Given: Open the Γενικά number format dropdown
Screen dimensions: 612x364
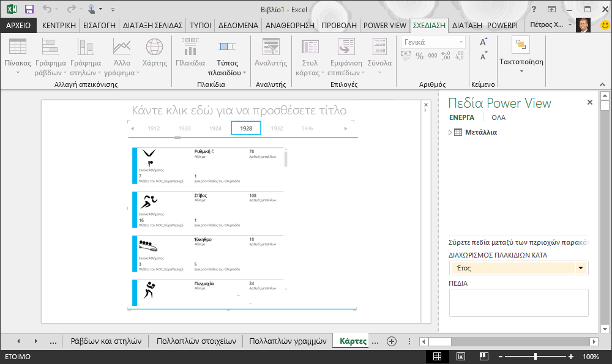Looking at the screenshot, I should pyautogui.click(x=433, y=42).
